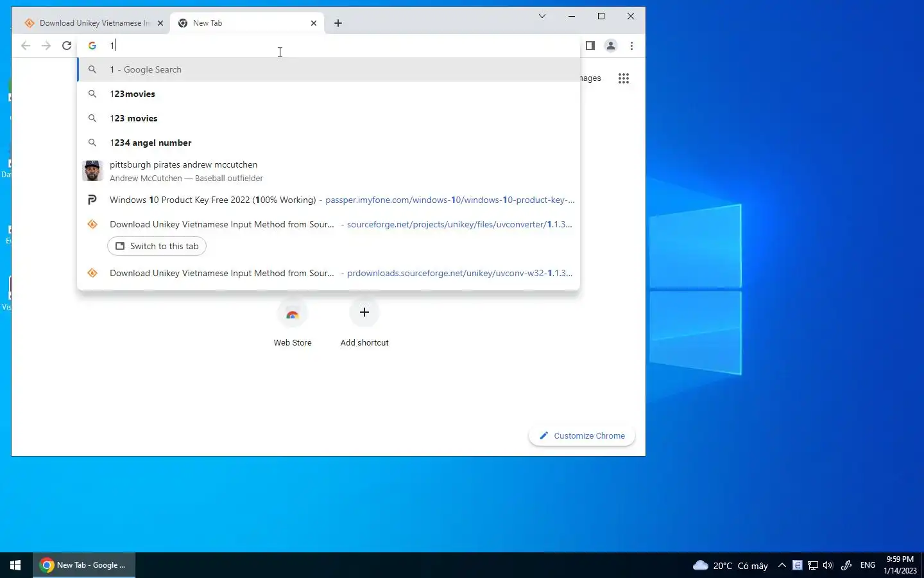Click Chrome New Tab taskbar button
The image size is (924, 578).
(x=84, y=565)
